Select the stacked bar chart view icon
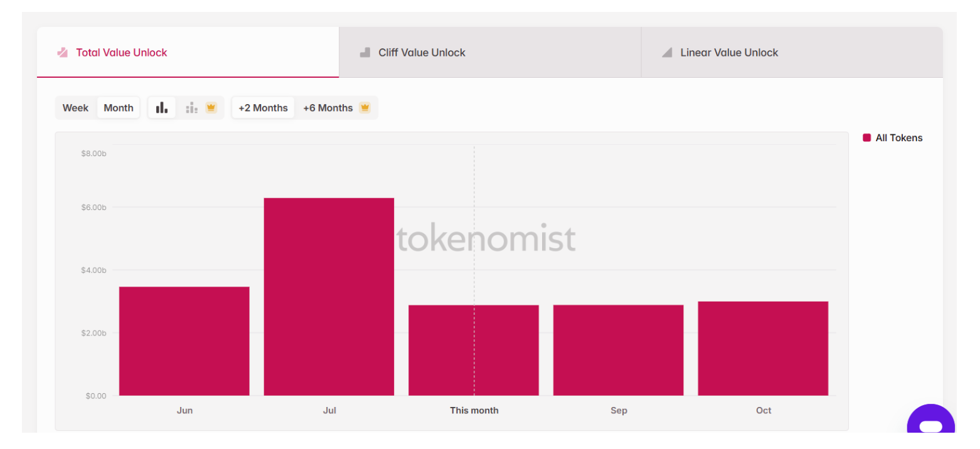Image resolution: width=980 pixels, height=449 pixels. click(x=191, y=108)
